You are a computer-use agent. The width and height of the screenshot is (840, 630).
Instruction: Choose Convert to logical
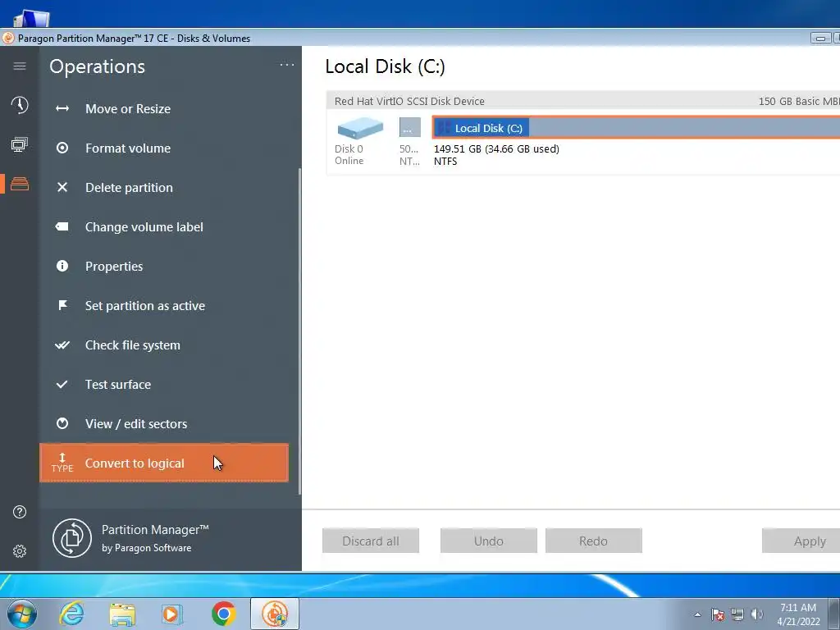pos(164,463)
